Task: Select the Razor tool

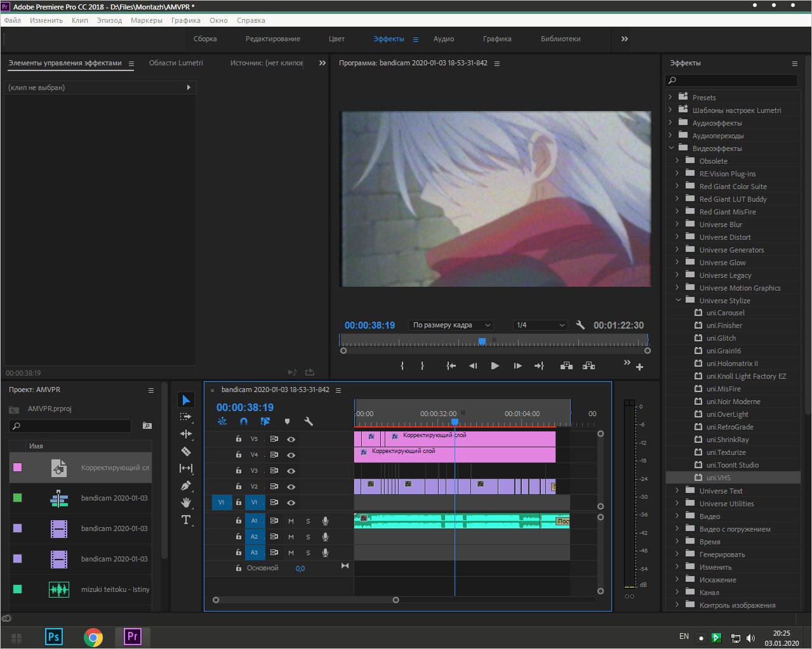Action: point(186,451)
